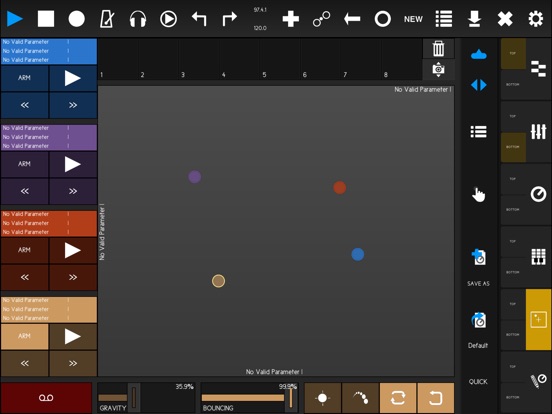Click the camera snapshot icon below the trash
Image resolution: width=552 pixels, height=414 pixels.
click(x=438, y=69)
